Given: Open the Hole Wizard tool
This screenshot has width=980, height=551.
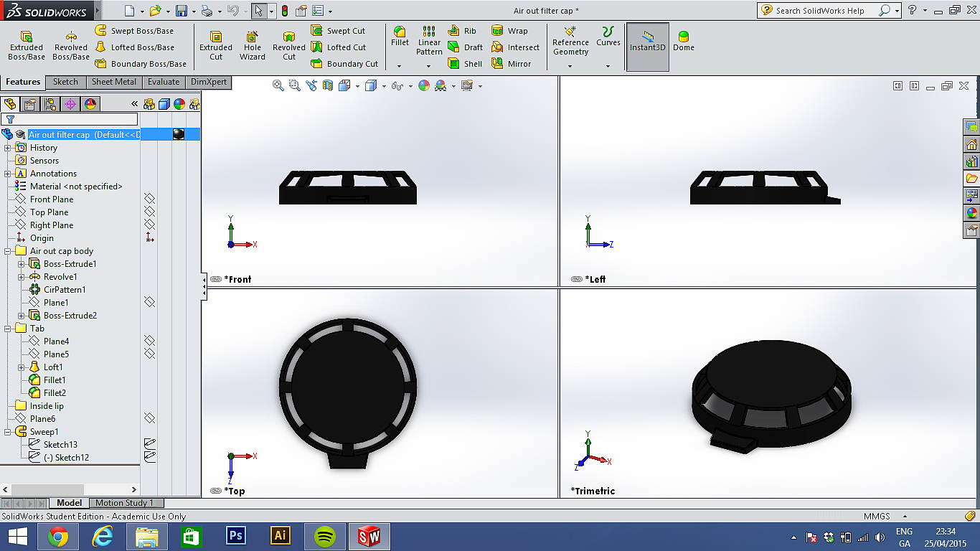Looking at the screenshot, I should coord(253,45).
